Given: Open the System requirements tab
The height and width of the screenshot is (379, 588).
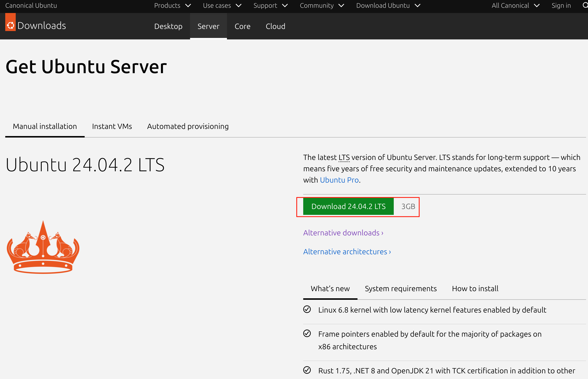Looking at the screenshot, I should coord(400,288).
